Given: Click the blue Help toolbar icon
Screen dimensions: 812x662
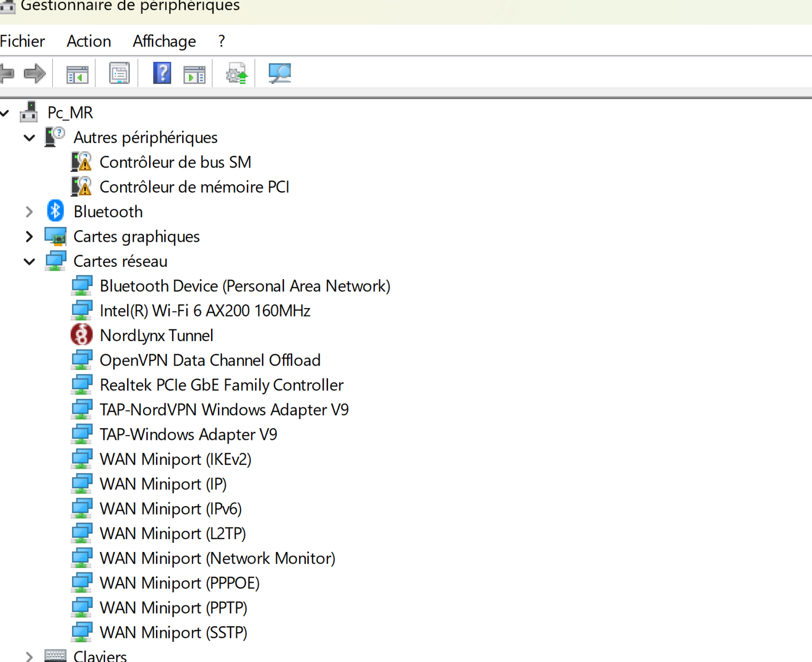Looking at the screenshot, I should pos(162,73).
